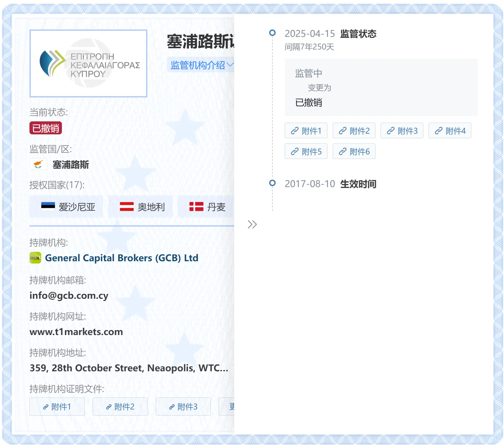The image size is (504, 448).
Task: Click link icon of timeline 附件6
Action: 343,151
